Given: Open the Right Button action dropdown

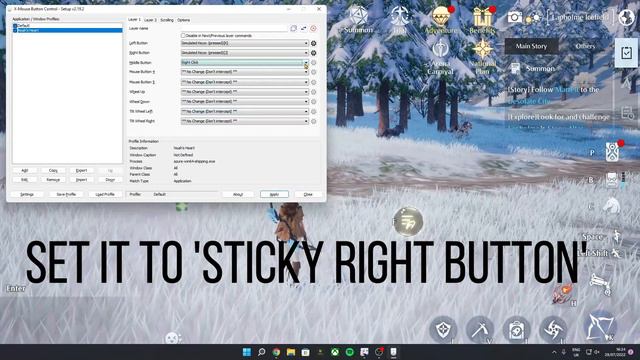Looking at the screenshot, I should click(x=244, y=53).
